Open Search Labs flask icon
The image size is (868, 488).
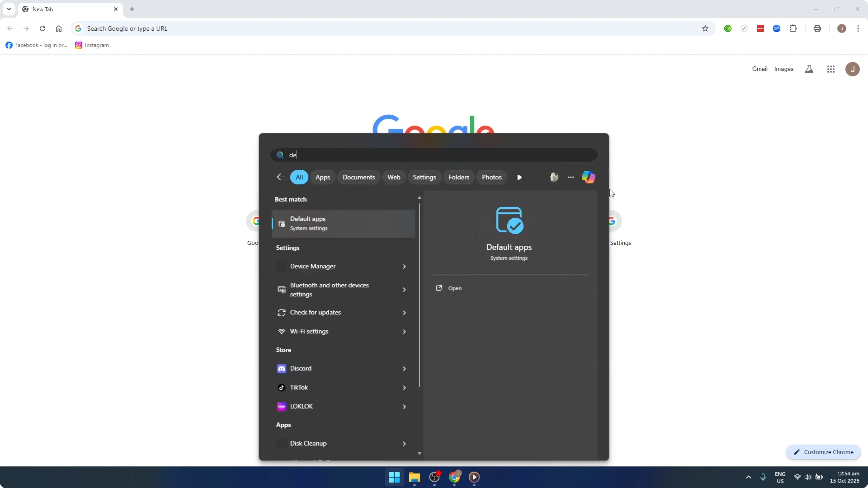pos(809,69)
